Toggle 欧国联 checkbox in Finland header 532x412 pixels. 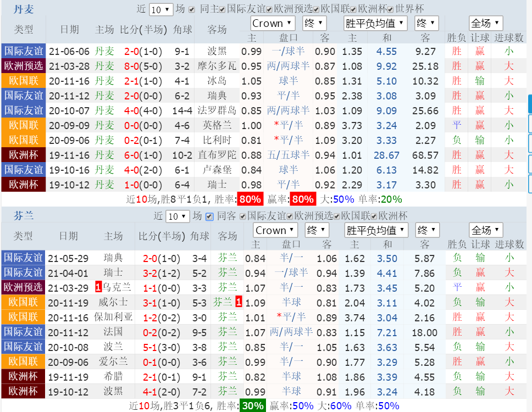(x=336, y=216)
